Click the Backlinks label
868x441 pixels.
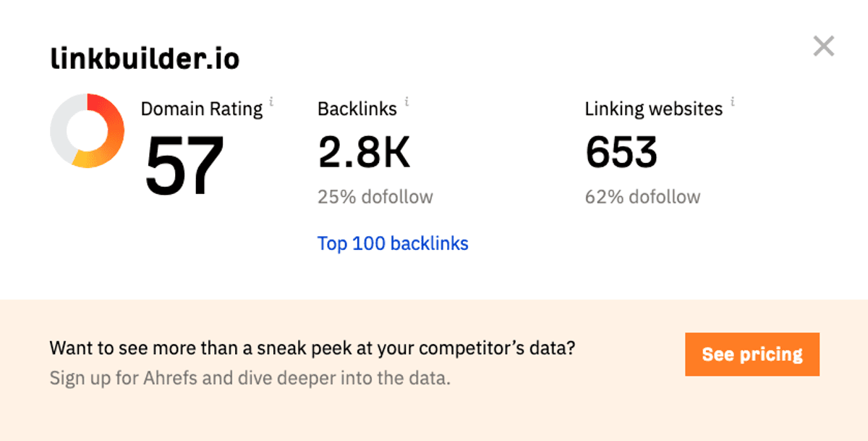coord(357,109)
